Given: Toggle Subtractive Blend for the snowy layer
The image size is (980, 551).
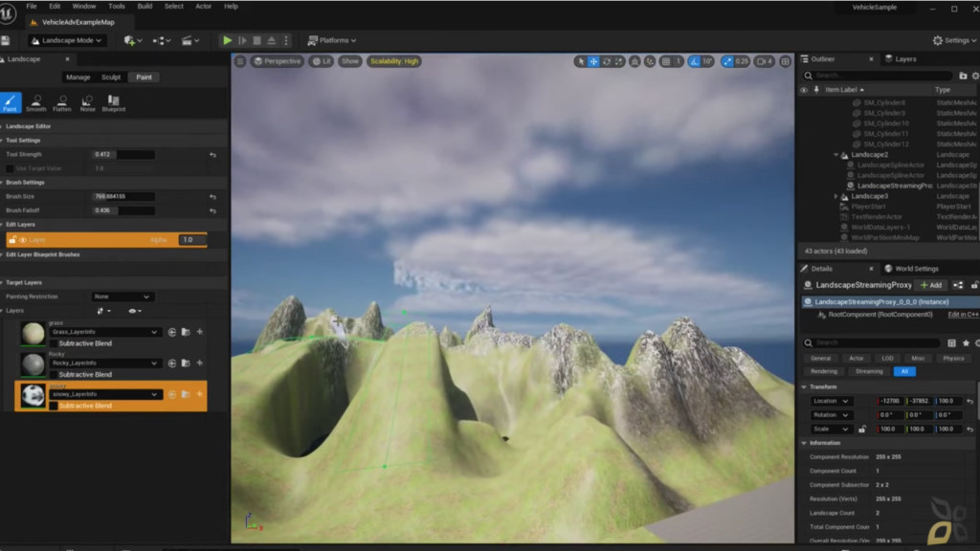Looking at the screenshot, I should point(54,406).
